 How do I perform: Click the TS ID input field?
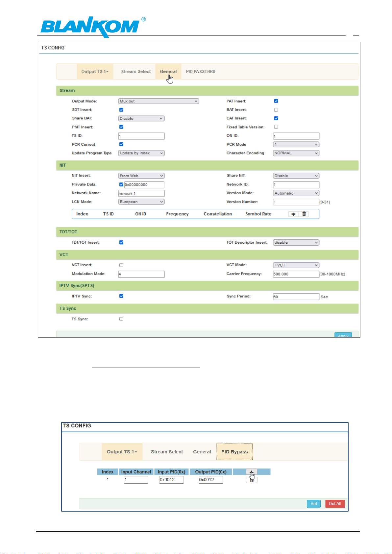(141, 136)
